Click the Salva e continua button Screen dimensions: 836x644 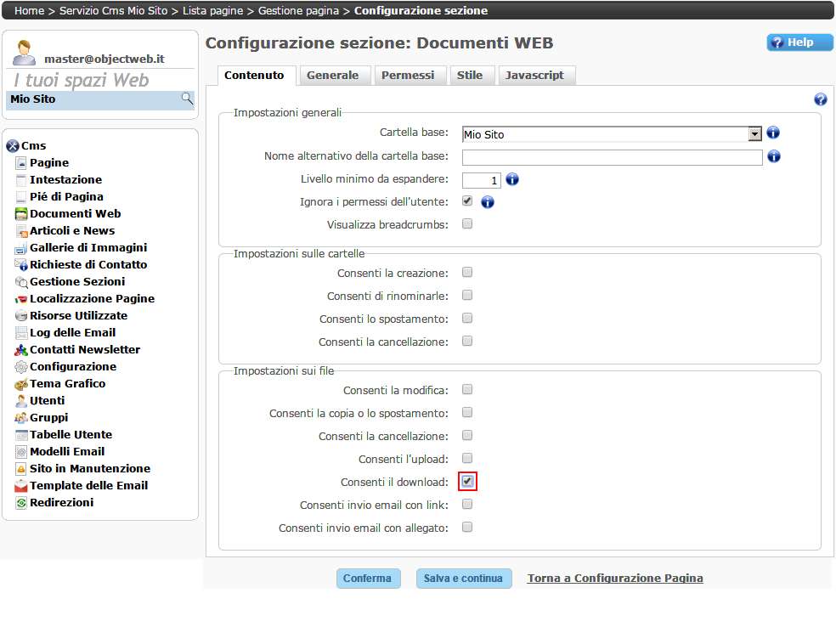463,579
